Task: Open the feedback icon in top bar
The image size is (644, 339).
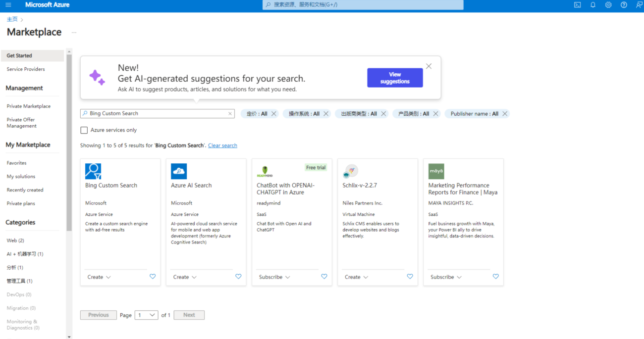Action: click(x=639, y=5)
